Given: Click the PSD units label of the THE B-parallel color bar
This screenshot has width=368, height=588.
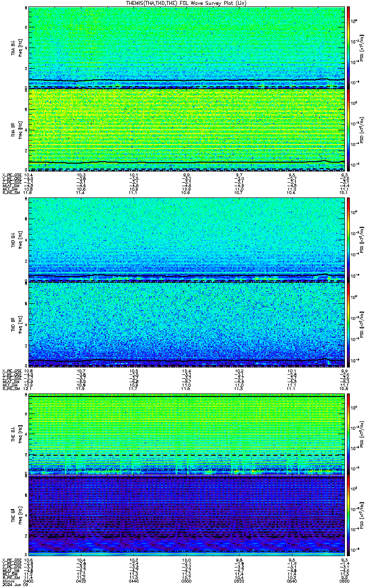Looking at the screenshot, I should 362,515.
